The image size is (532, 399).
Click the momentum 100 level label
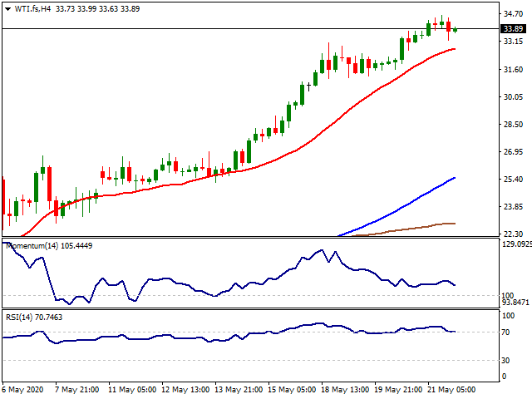(x=508, y=296)
